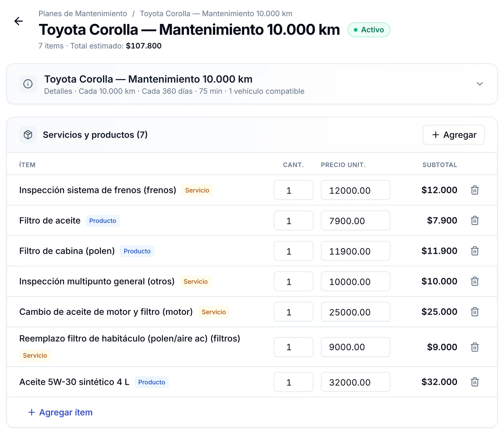504x434 pixels.
Task: Edit quantity for Inspección sistema de frenos
Action: 294,190
